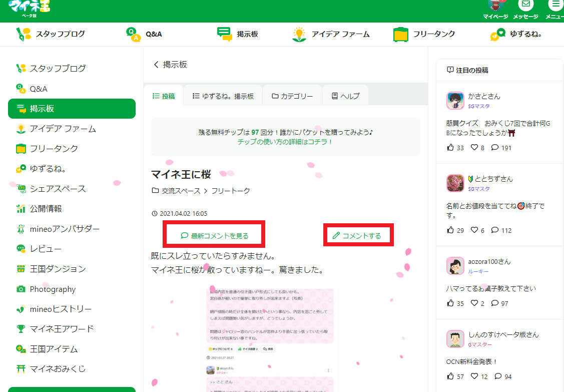Open ゆずるね。 in top navigation
Viewport: 564px width, 392px height.
[516, 34]
